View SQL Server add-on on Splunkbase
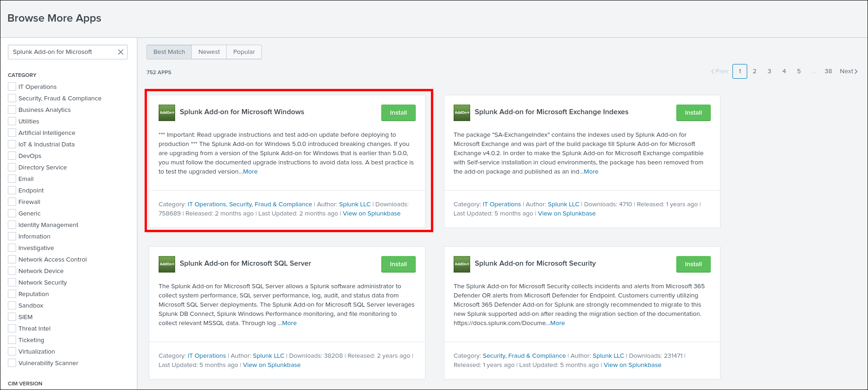 tap(272, 365)
